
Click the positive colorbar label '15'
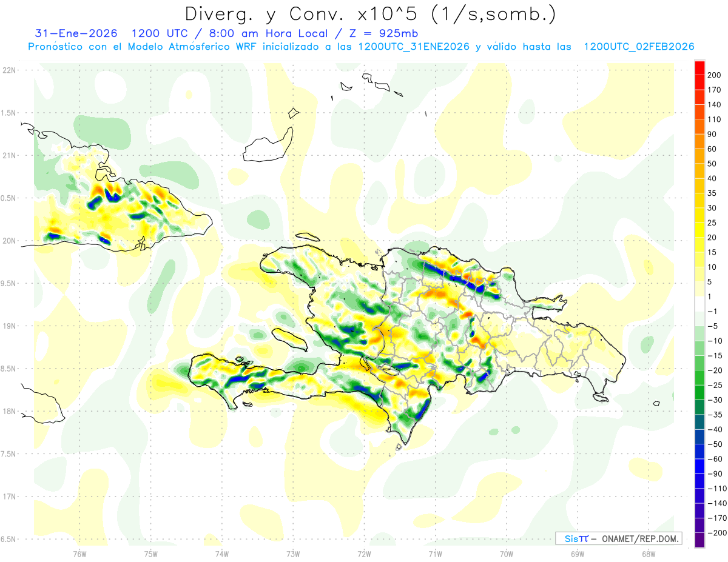(713, 252)
